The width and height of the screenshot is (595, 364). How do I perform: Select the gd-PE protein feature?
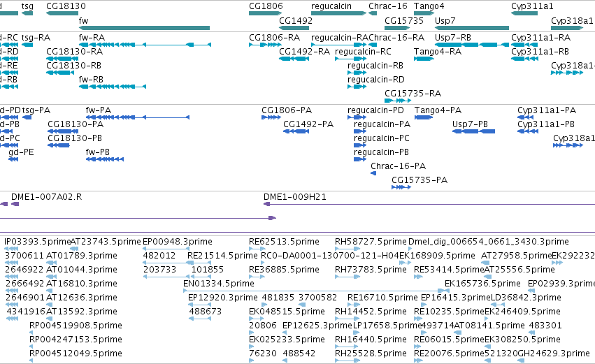coord(13,159)
